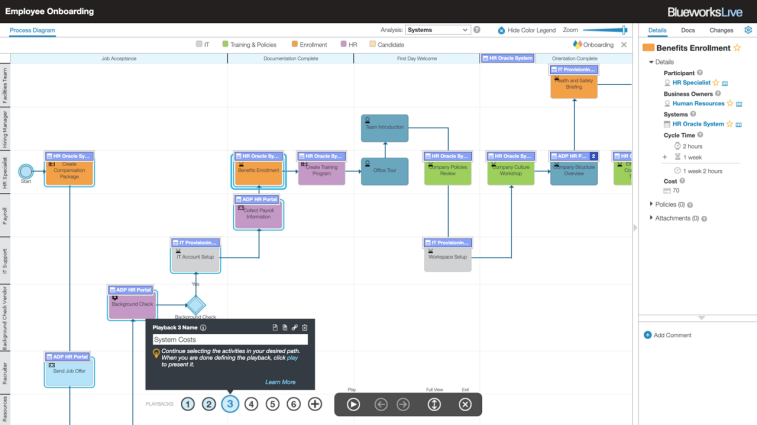The width and height of the screenshot is (757, 425).
Task: Click the Background Check decision gateway diamond
Action: coord(196,305)
